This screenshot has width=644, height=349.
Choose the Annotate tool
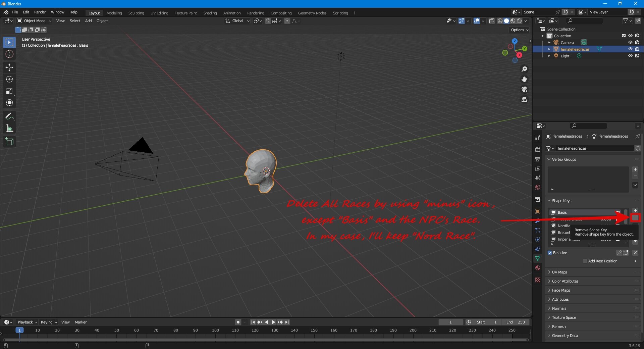(9, 116)
